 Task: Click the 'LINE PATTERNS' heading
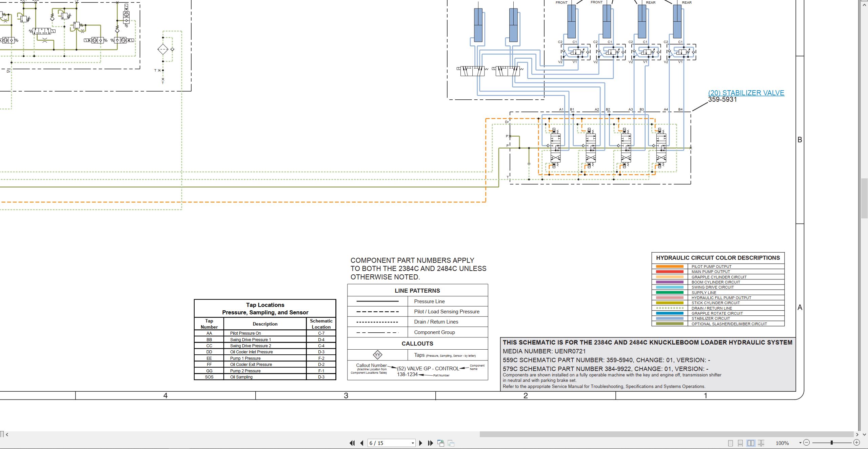coord(417,291)
